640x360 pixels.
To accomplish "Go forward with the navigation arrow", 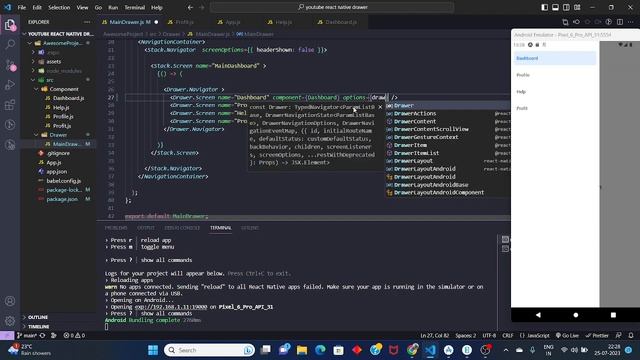I will click(x=202, y=7).
